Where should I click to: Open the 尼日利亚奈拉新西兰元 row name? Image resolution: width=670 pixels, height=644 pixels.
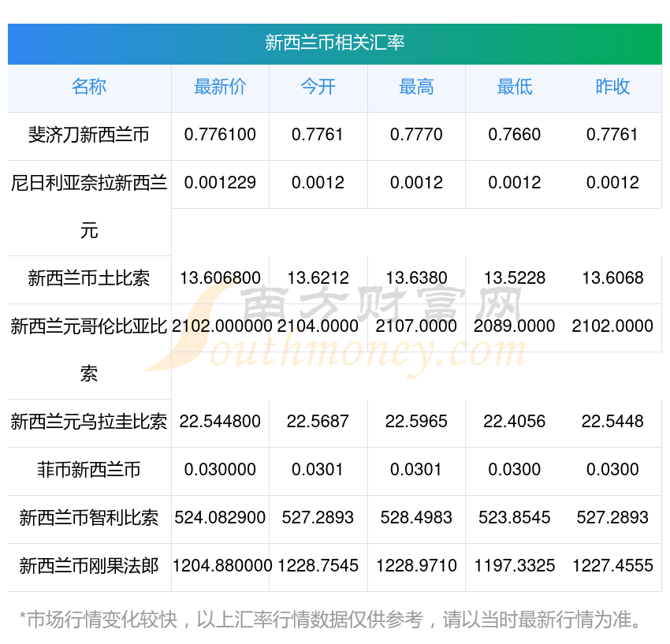pos(89,184)
